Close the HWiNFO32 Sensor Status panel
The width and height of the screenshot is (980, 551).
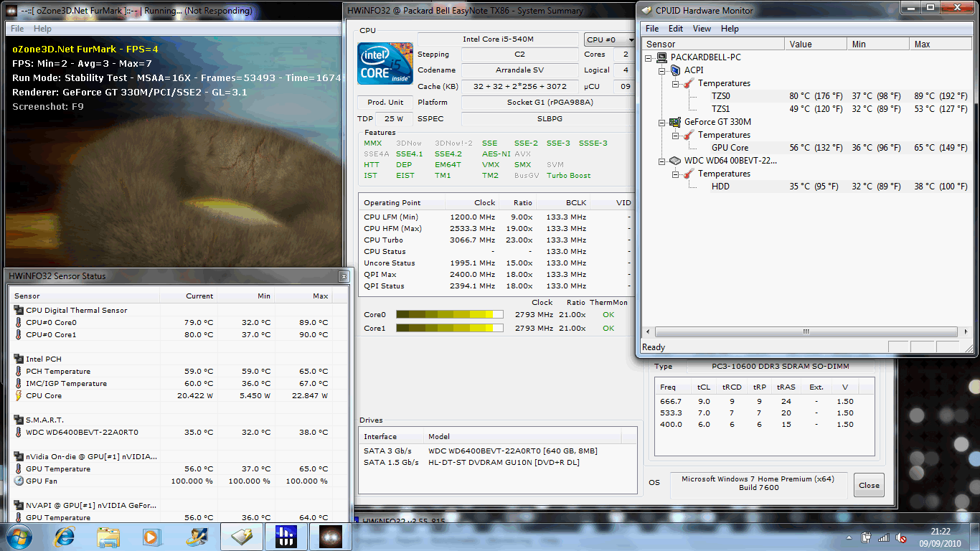click(344, 276)
